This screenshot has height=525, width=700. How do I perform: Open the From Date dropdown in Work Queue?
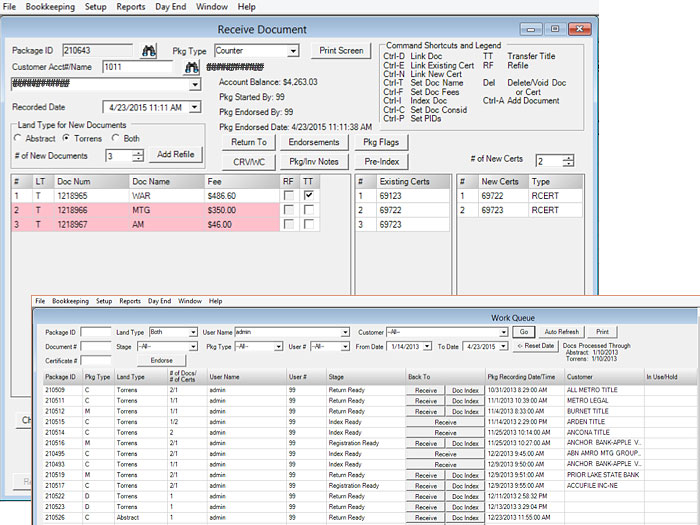pyautogui.click(x=427, y=346)
